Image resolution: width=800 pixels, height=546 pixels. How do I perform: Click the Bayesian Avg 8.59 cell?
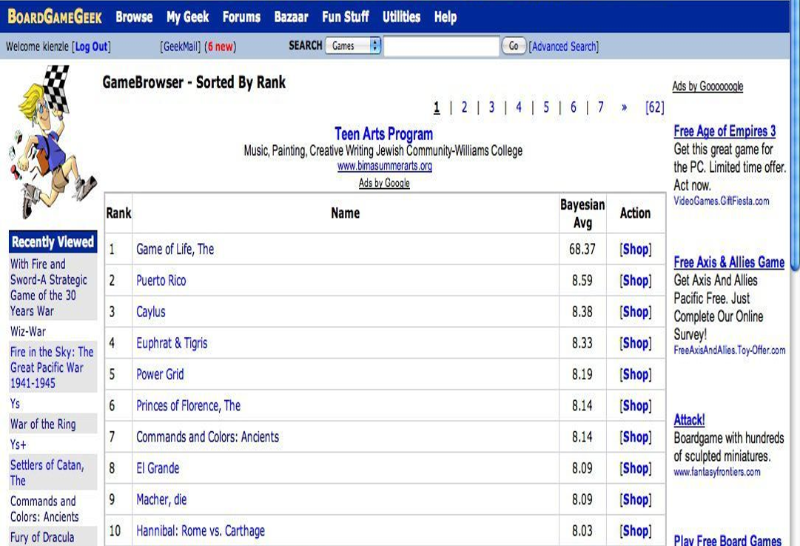(582, 281)
